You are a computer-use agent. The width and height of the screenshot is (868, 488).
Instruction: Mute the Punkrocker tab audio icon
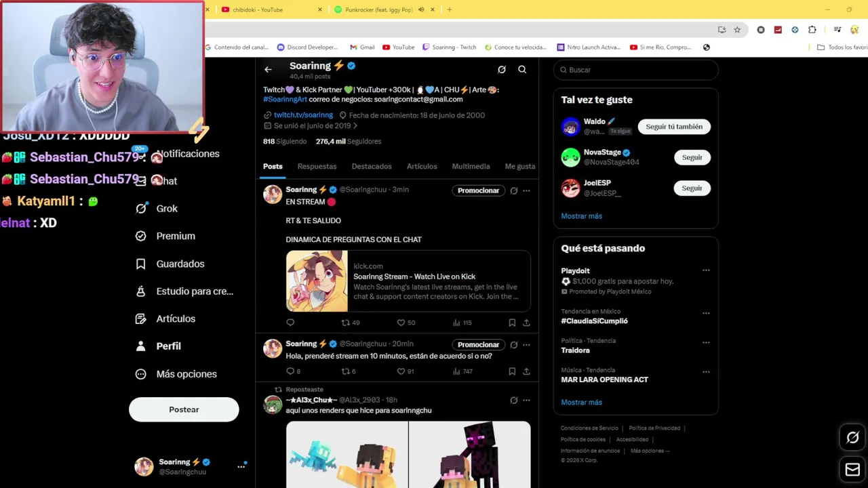pyautogui.click(x=421, y=9)
